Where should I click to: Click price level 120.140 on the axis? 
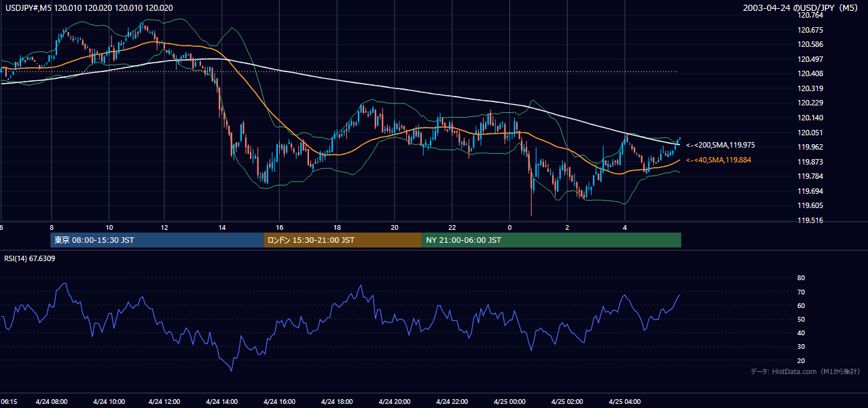click(809, 118)
